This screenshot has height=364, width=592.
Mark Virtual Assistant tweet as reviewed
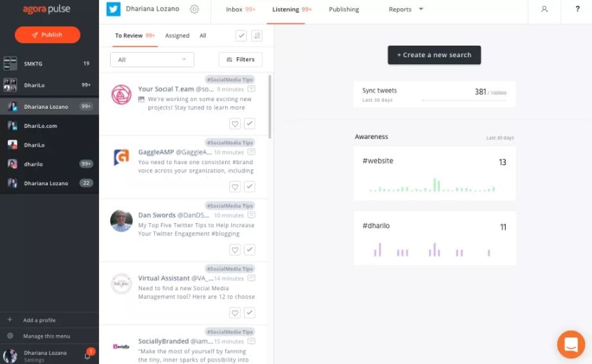(x=250, y=313)
